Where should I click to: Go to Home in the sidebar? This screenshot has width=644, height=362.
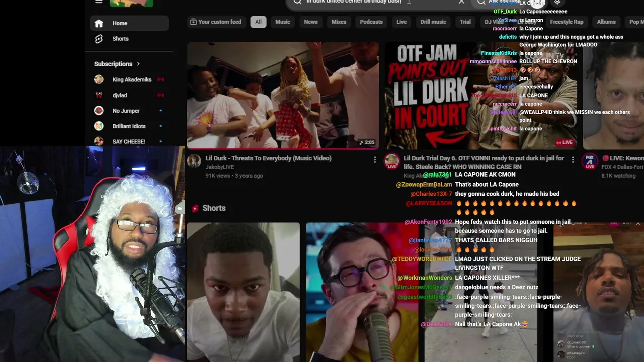pyautogui.click(x=129, y=23)
